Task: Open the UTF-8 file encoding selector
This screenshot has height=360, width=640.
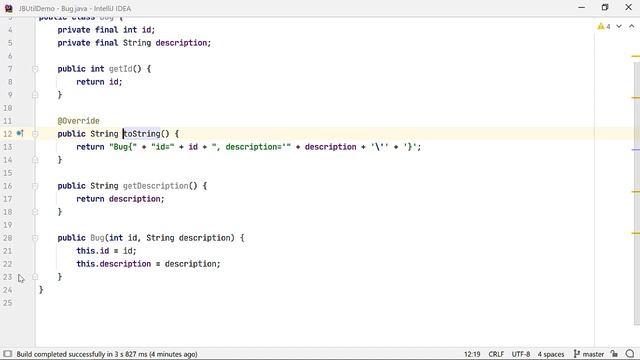Action: [x=521, y=354]
